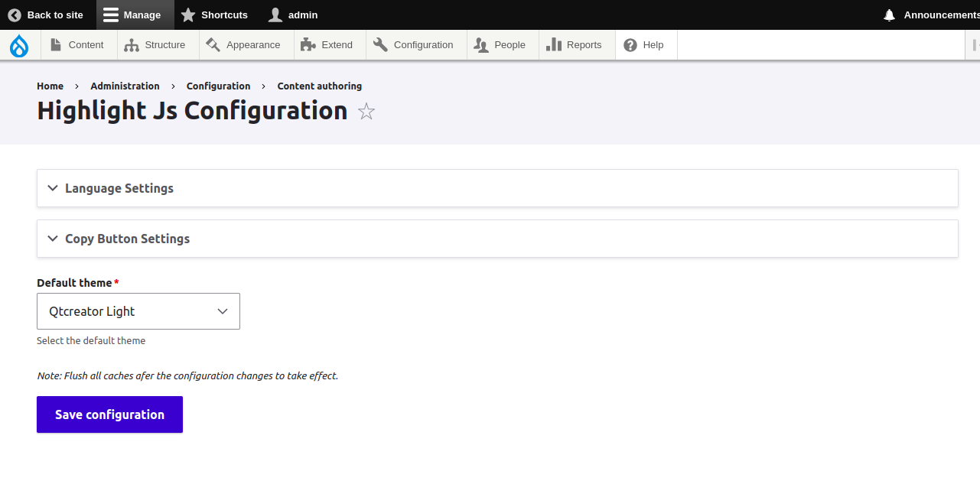980x481 pixels.
Task: Open the Configuration menu
Action: coord(416,45)
